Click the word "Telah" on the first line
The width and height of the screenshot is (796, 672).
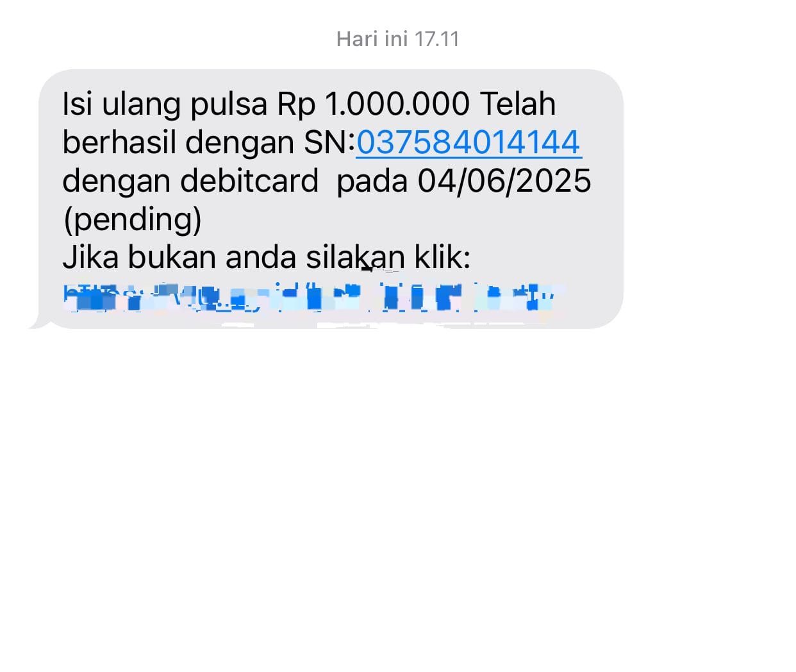518,104
